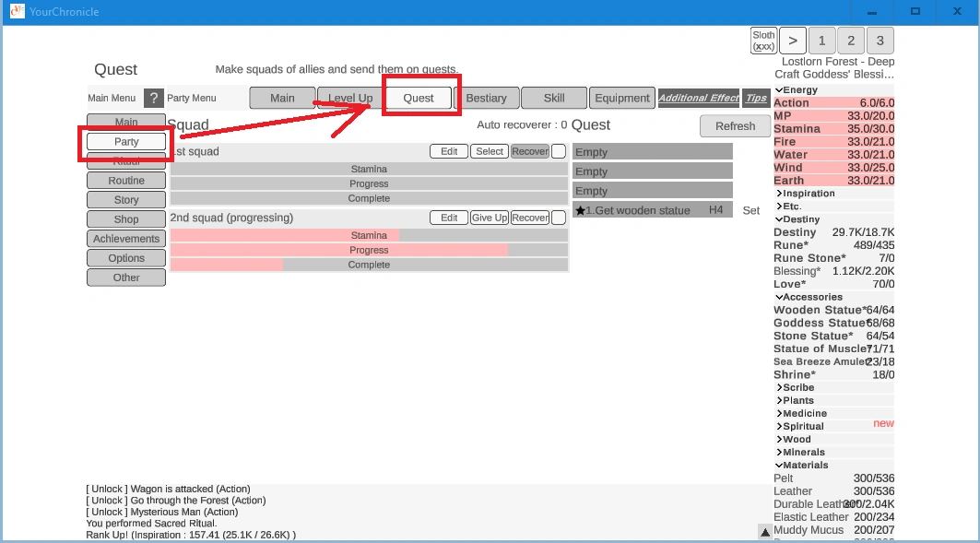The height and width of the screenshot is (543, 980).
Task: Select loadout slot 1
Action: [x=821, y=41]
